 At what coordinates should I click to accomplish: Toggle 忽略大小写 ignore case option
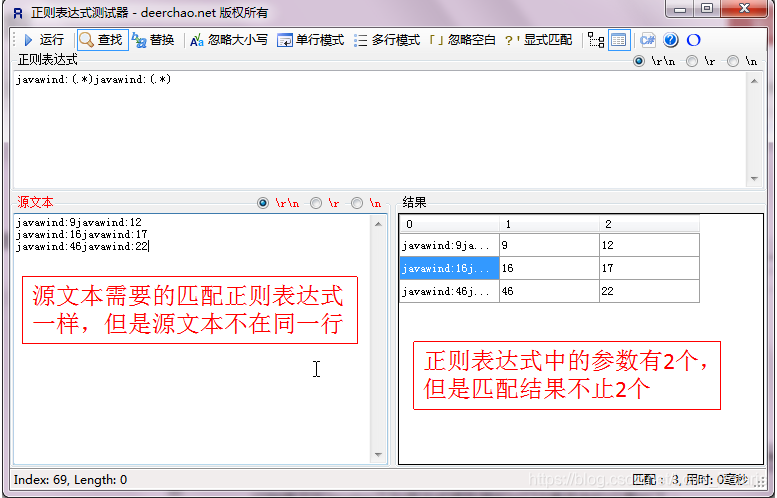point(229,40)
